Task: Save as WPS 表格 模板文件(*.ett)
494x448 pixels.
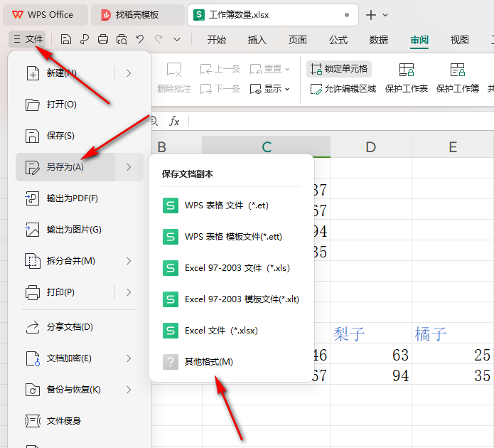Action: click(231, 237)
